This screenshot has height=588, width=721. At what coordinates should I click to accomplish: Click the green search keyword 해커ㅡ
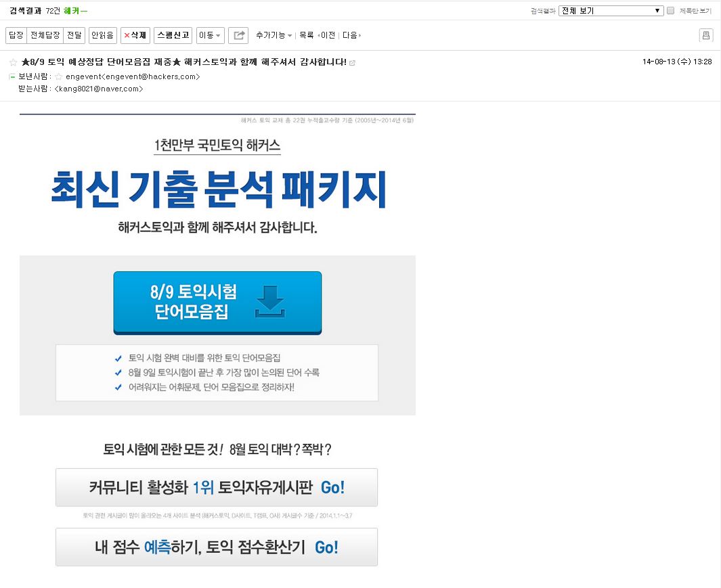75,11
